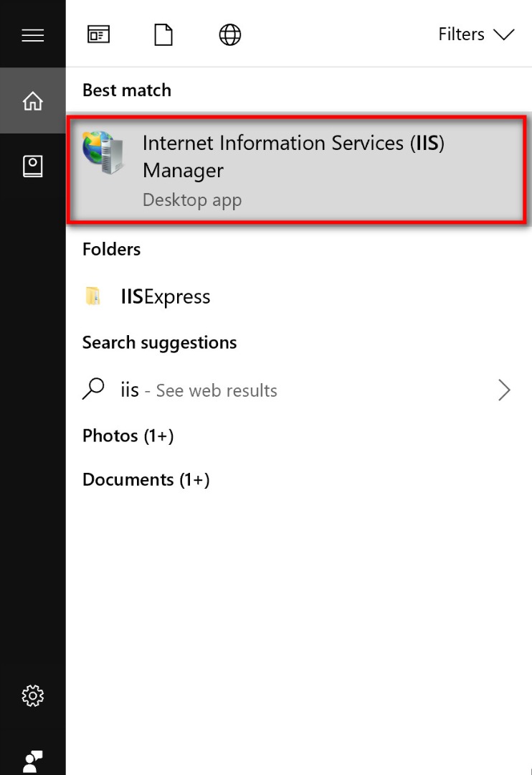Screen dimensions: 532x775
Task: Click the magnifier beside iis suggestion
Action: coord(93,390)
